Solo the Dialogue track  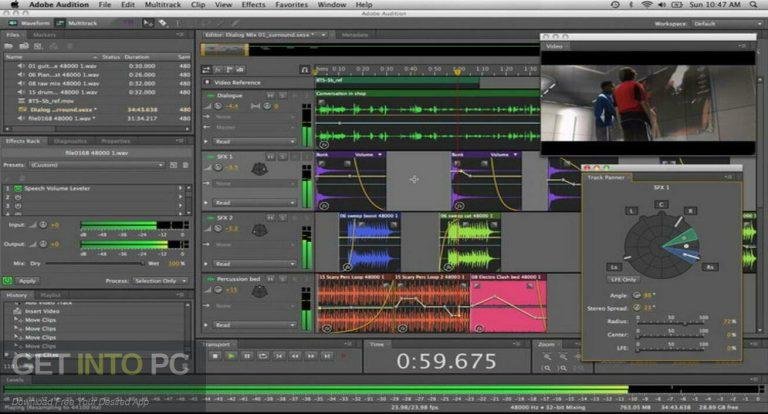pos(283,96)
